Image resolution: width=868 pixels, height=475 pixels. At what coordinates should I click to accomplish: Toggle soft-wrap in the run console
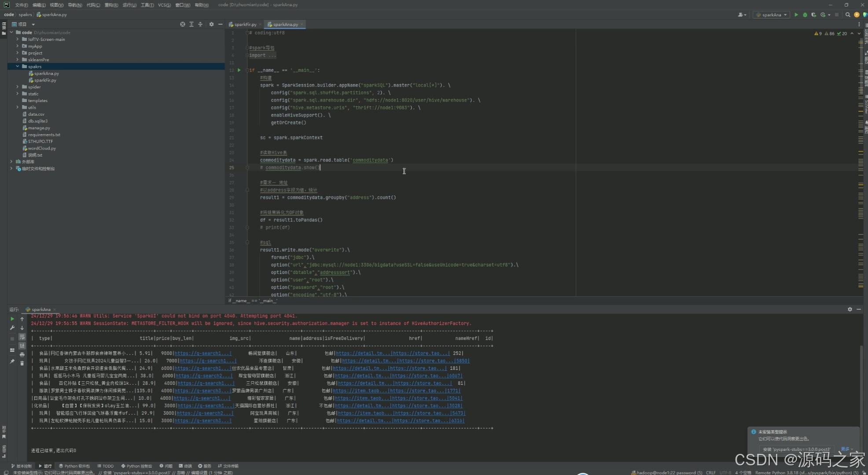(x=22, y=337)
